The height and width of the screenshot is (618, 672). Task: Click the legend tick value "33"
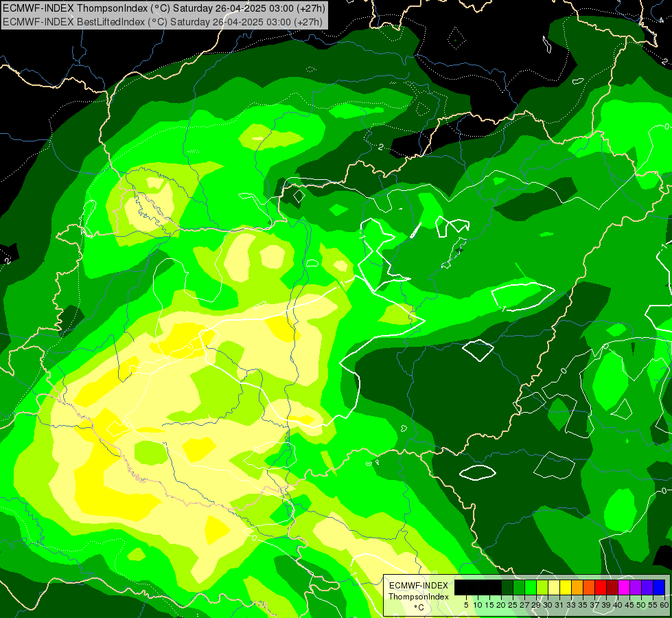[571, 605]
